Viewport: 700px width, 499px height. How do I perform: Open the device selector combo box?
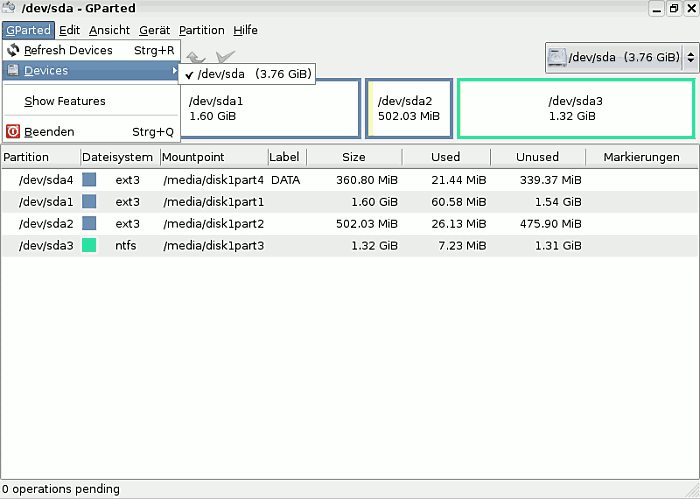(620, 58)
